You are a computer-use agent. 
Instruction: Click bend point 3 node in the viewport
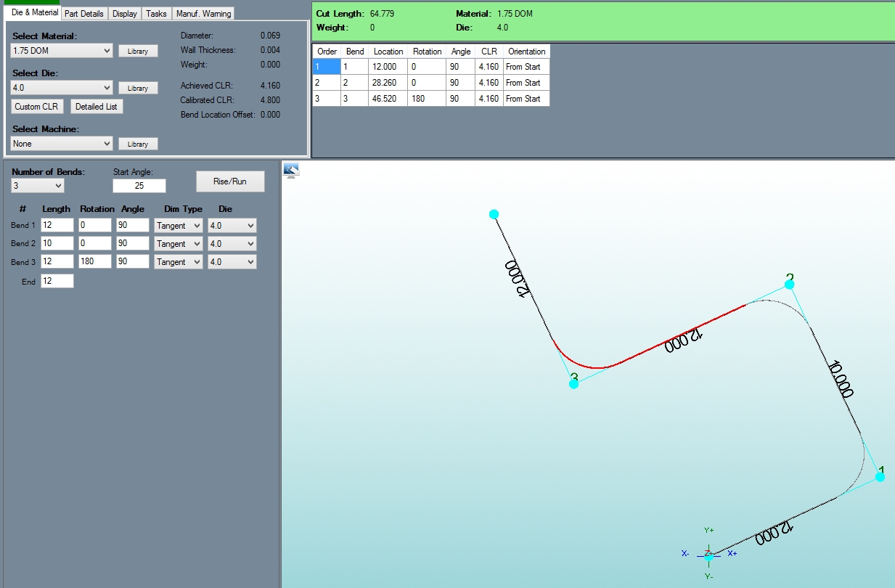pyautogui.click(x=573, y=383)
